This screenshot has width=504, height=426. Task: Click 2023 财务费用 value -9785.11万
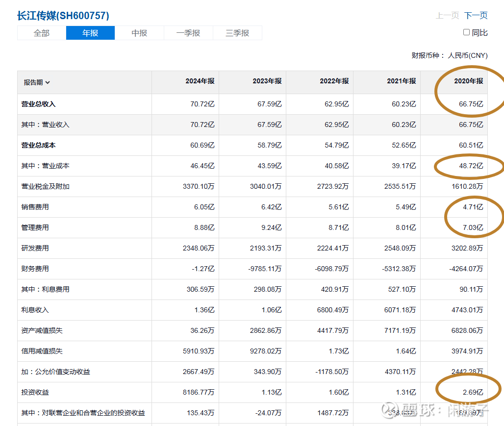[x=265, y=269]
